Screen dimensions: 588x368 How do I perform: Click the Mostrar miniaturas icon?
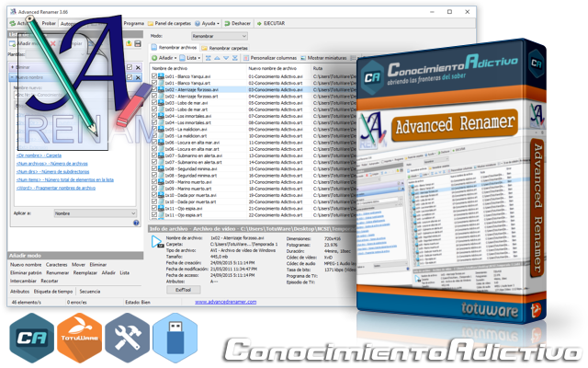[303, 58]
